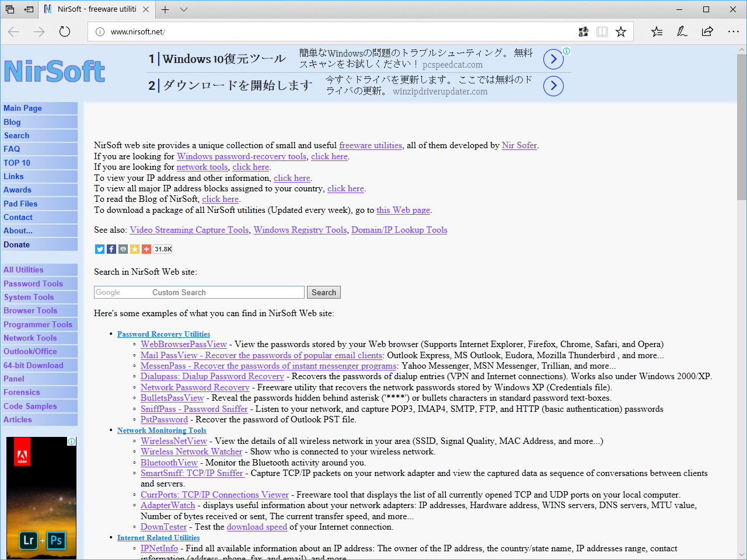Image resolution: width=747 pixels, height=560 pixels.
Task: Click inside the Google Custom Search field
Action: point(198,292)
